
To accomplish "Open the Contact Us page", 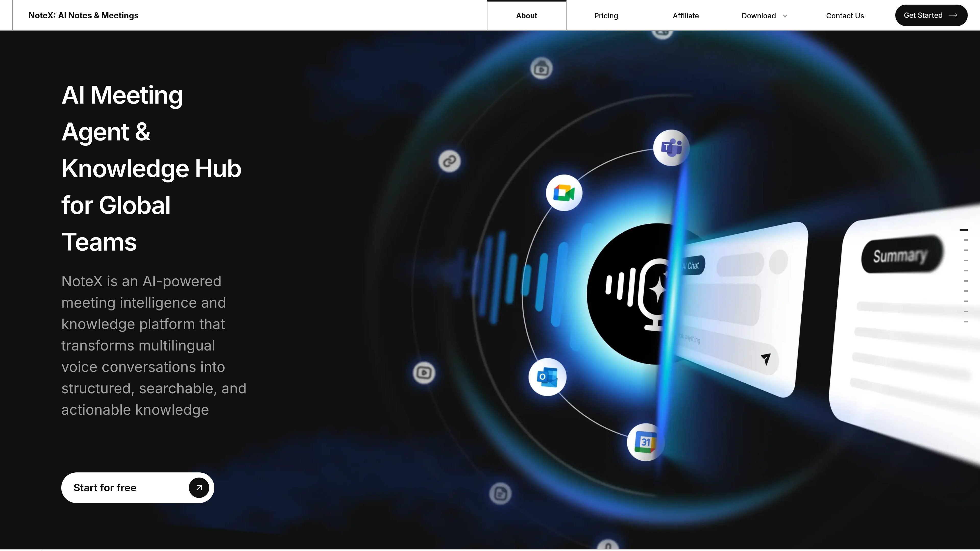I will coord(845,16).
